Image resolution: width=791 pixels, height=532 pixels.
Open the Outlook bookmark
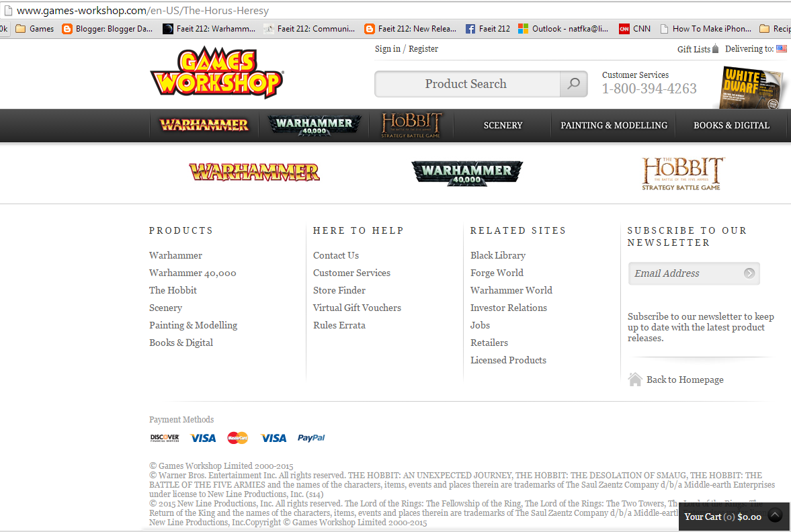[563, 29]
